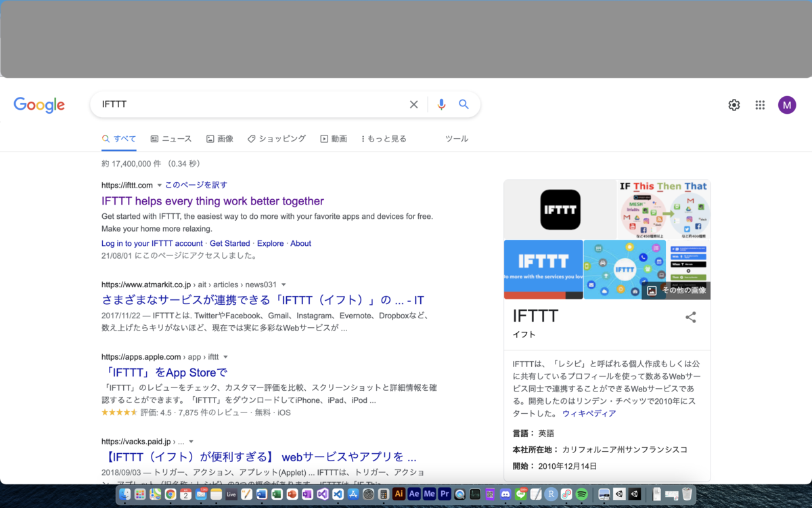Start voice search with the microphone icon

(x=441, y=104)
